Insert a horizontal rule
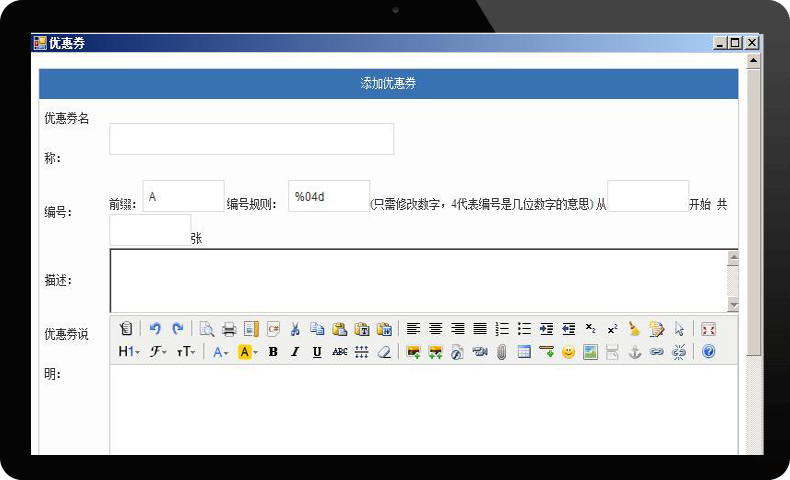The image size is (790, 480). pos(546,352)
